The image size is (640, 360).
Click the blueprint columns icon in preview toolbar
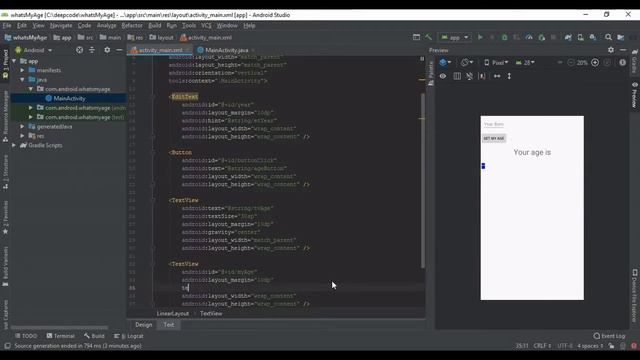point(457,76)
